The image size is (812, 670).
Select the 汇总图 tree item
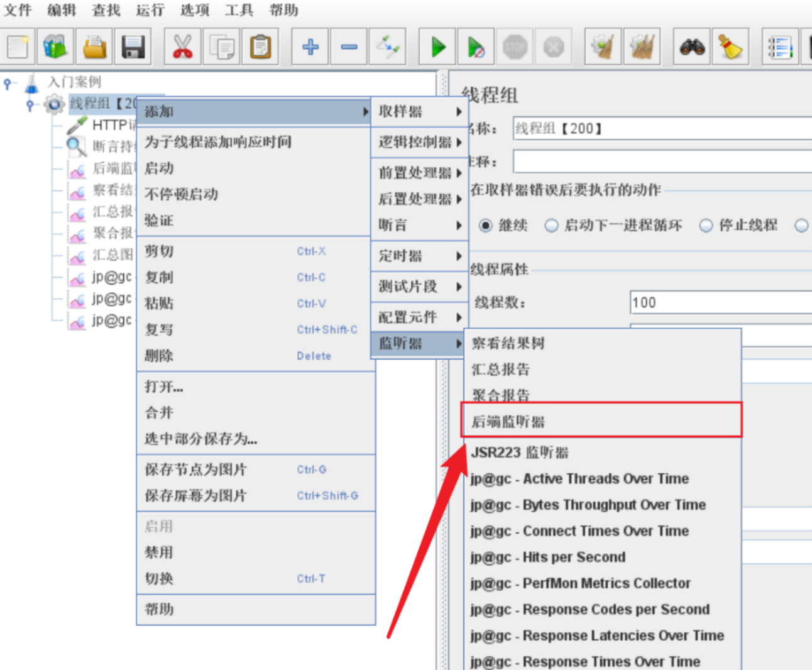click(113, 255)
